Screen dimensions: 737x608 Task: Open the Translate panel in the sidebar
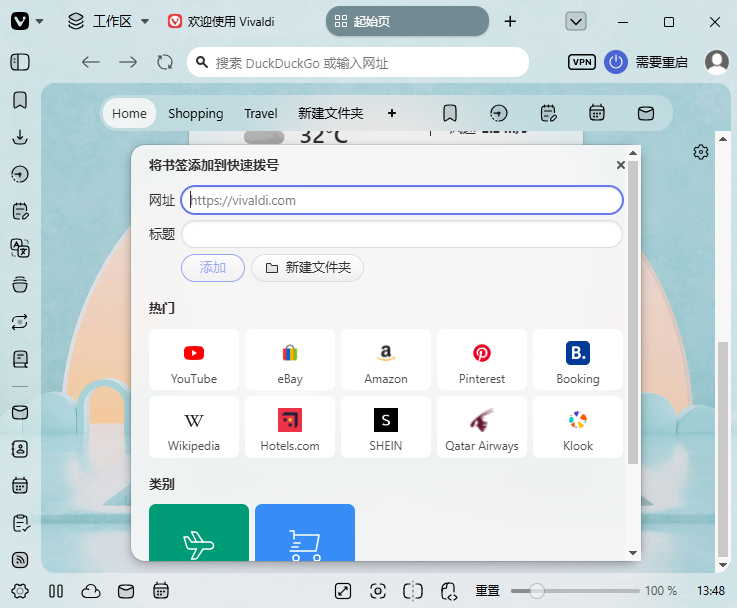point(20,248)
